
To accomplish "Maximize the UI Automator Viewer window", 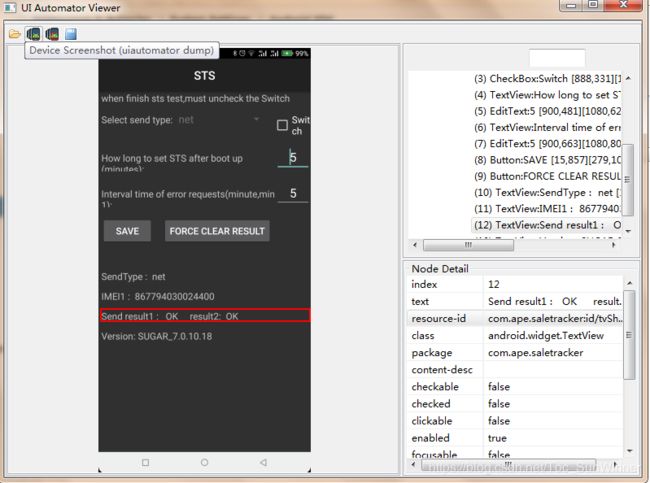I will [x=593, y=5].
